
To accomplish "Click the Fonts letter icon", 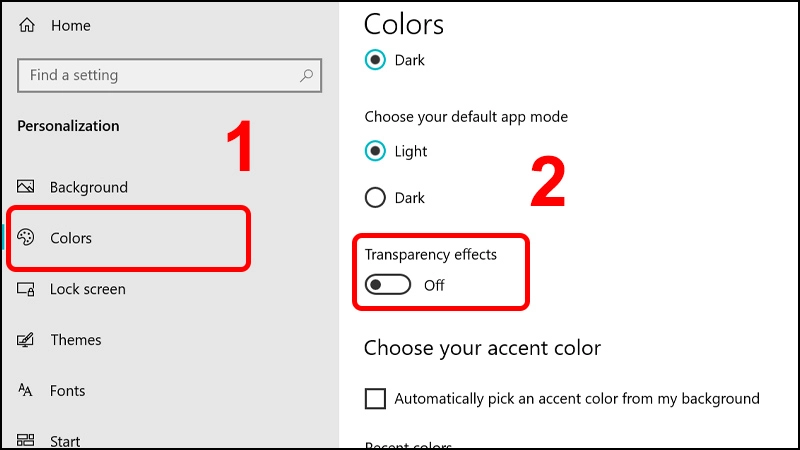I will point(25,390).
